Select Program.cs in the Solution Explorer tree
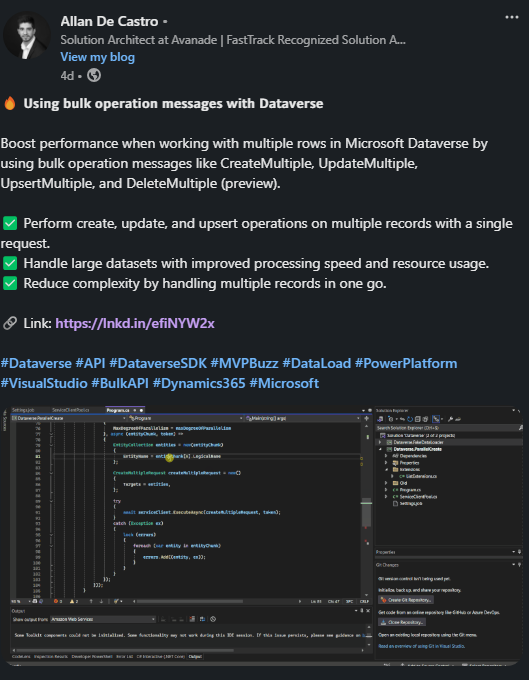529x680 pixels. coord(407,490)
